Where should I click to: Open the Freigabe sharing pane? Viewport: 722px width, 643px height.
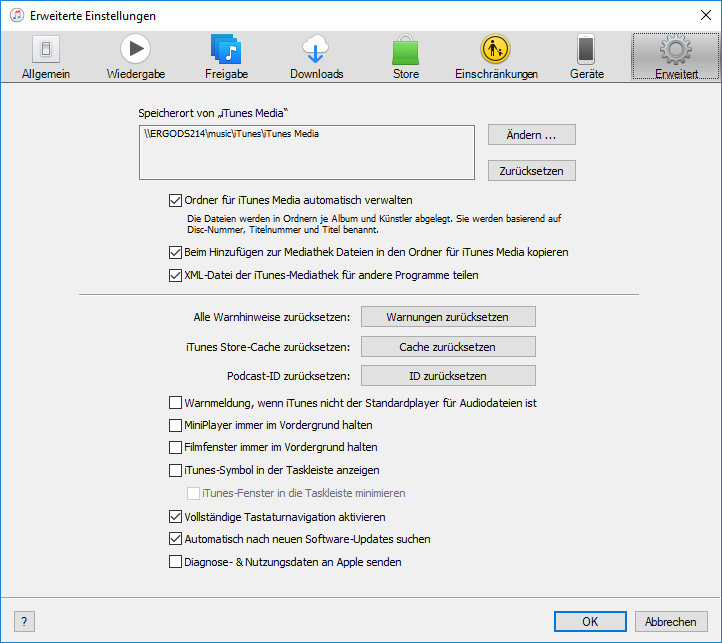(226, 57)
